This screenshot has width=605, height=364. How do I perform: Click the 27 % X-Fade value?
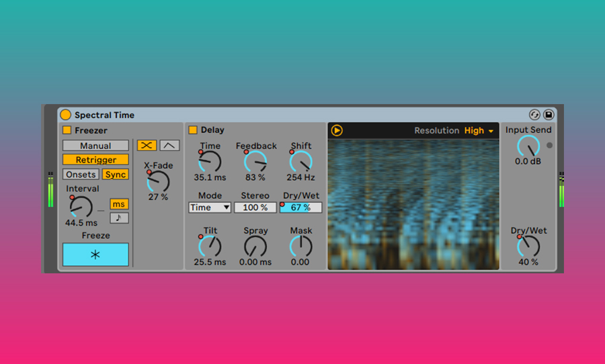(x=158, y=197)
